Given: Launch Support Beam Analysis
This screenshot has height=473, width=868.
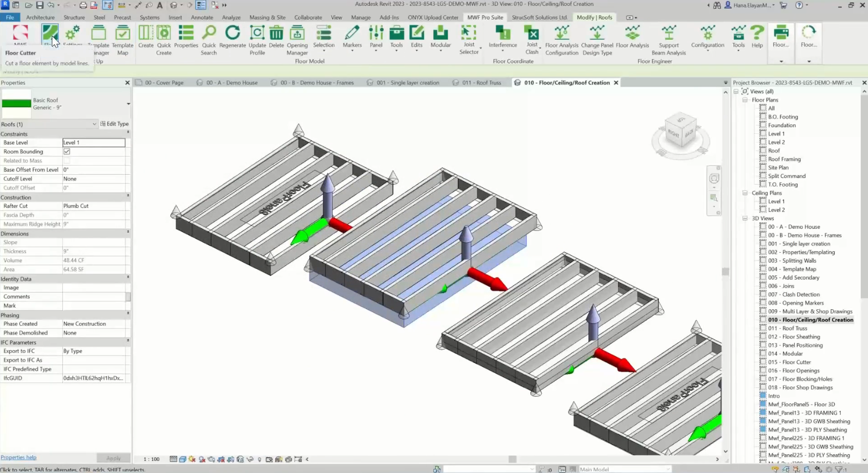Looking at the screenshot, I should point(669,41).
